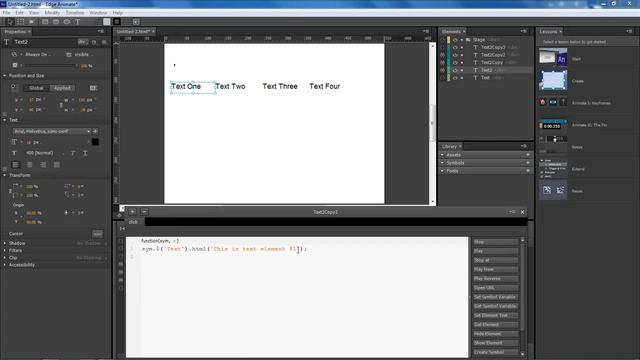Open the Modify menu
The image size is (640, 360).
[x=52, y=13]
